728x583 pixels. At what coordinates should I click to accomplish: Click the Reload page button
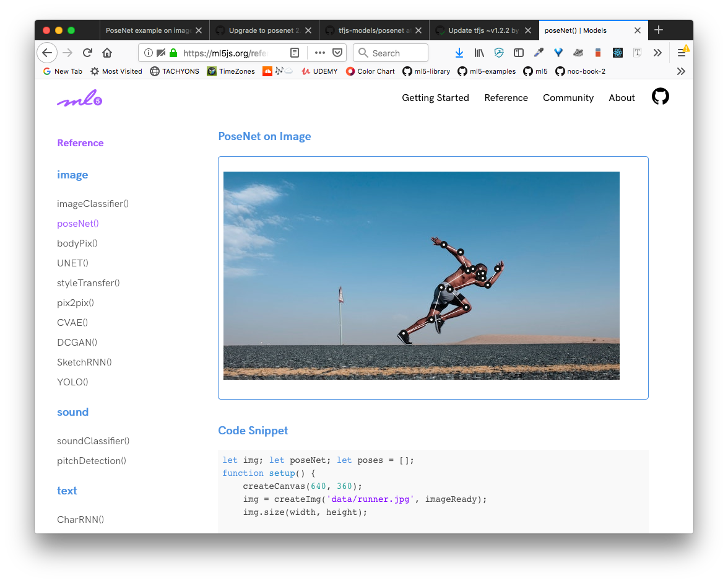pyautogui.click(x=87, y=53)
